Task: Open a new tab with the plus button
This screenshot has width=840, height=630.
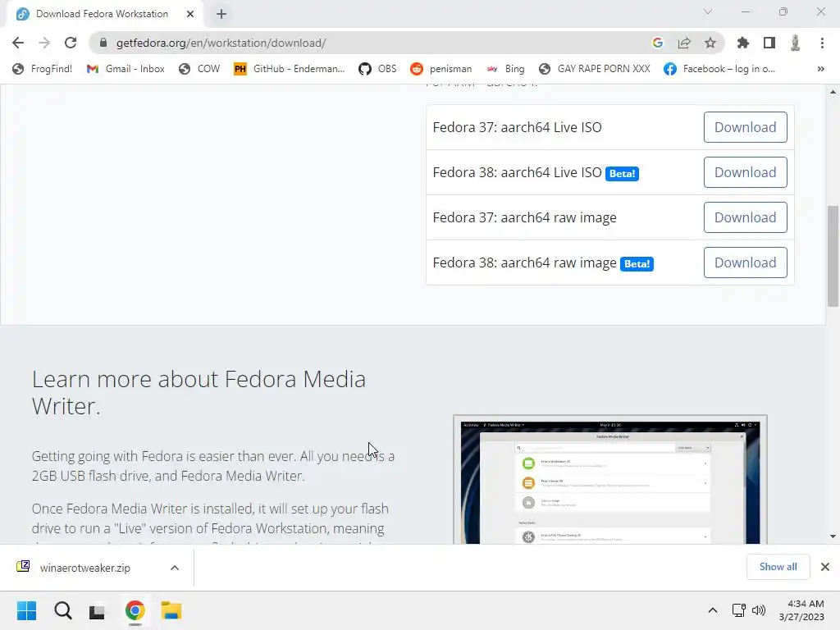Action: 221,14
